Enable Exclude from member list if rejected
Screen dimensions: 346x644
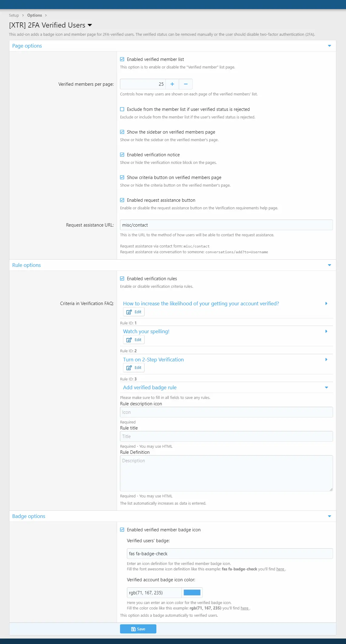point(122,109)
